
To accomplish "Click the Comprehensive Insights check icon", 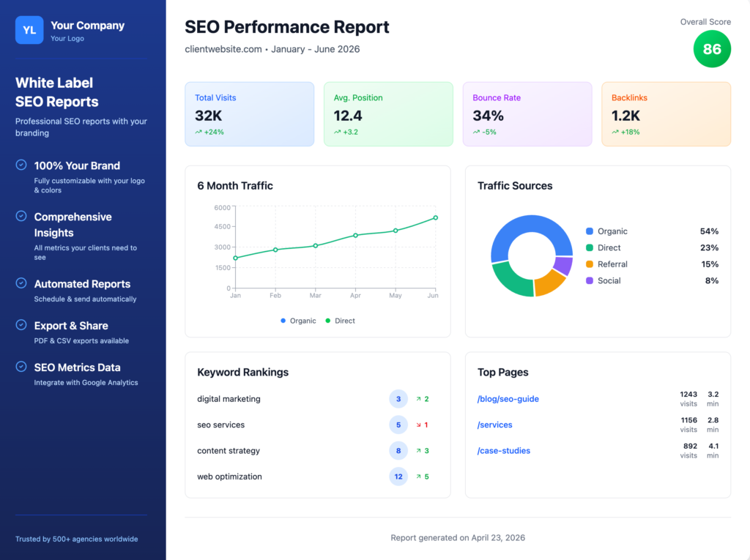I will (x=22, y=217).
